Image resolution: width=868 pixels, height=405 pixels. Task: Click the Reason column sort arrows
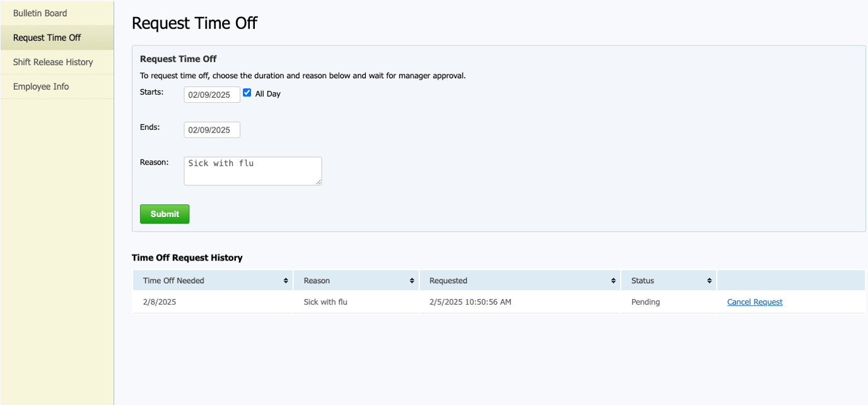point(412,281)
